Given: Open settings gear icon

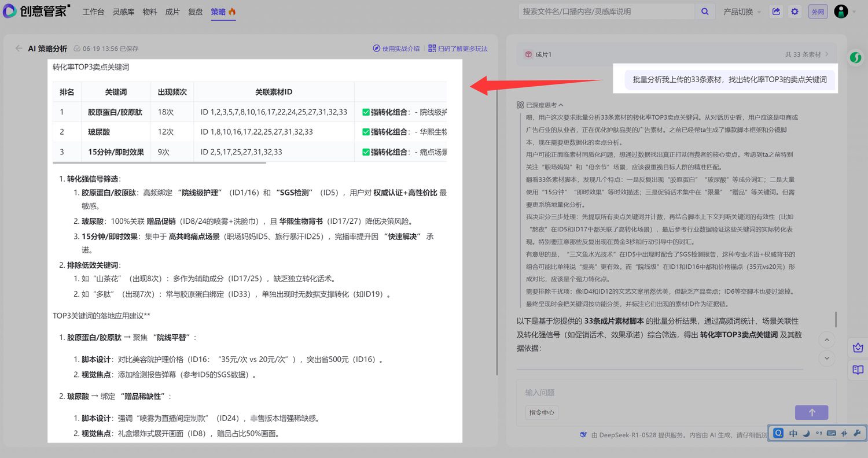Looking at the screenshot, I should coord(795,12).
